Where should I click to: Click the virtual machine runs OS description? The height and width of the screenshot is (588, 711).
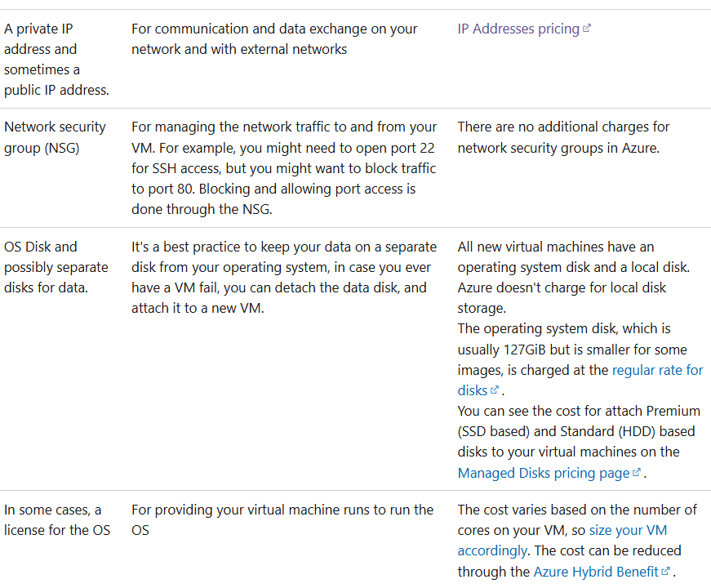[282, 520]
